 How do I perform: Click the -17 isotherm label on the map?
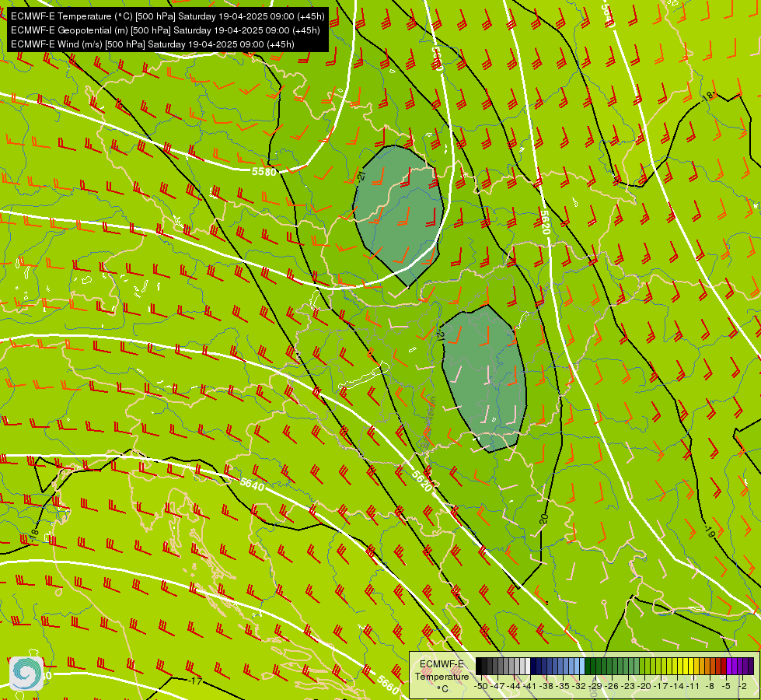195,681
